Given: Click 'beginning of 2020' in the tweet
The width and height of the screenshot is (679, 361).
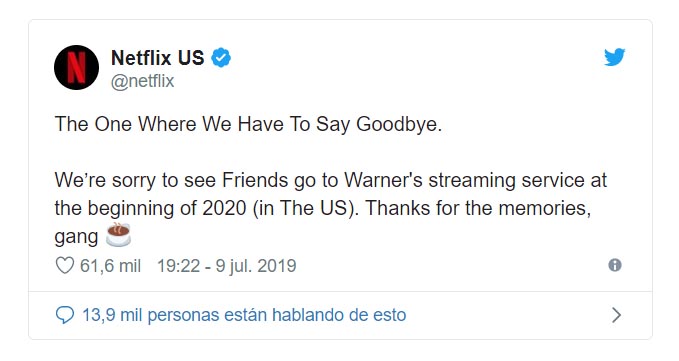Looking at the screenshot, I should (167, 209).
